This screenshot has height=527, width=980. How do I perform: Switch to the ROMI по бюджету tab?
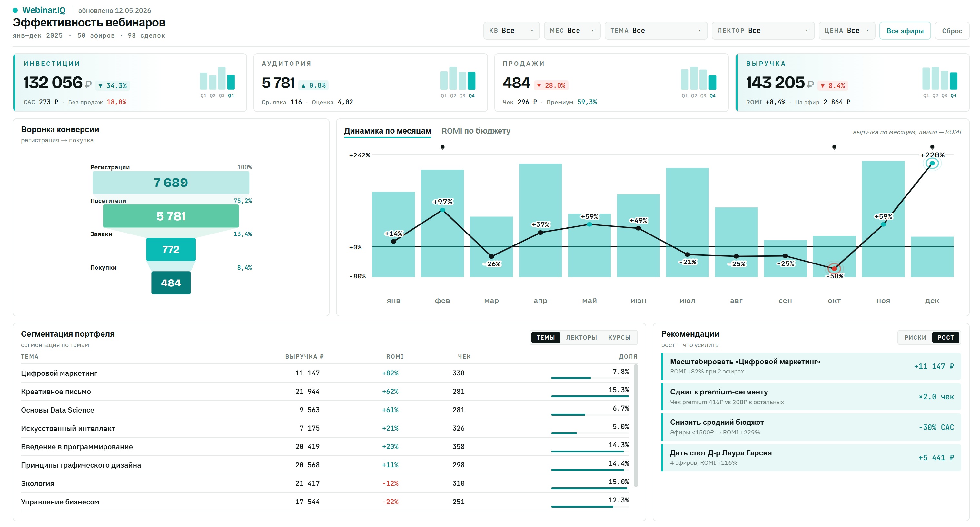pos(476,131)
